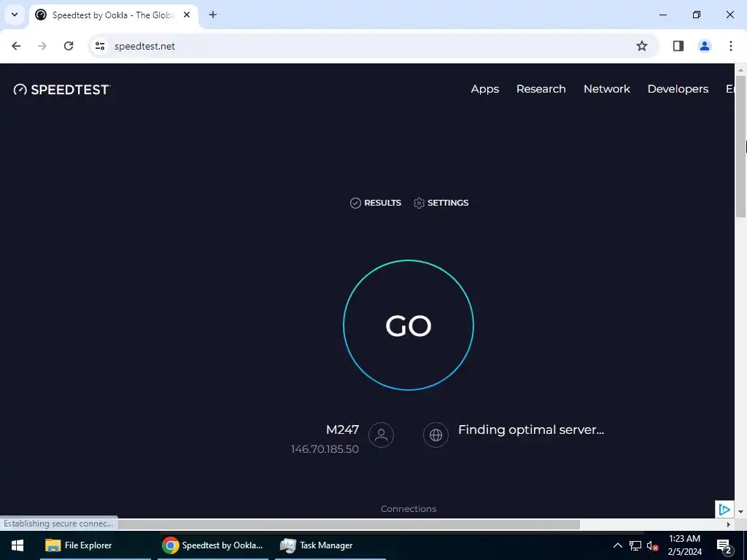
Task: Expand the tab search dropdown arrow
Action: tap(15, 15)
